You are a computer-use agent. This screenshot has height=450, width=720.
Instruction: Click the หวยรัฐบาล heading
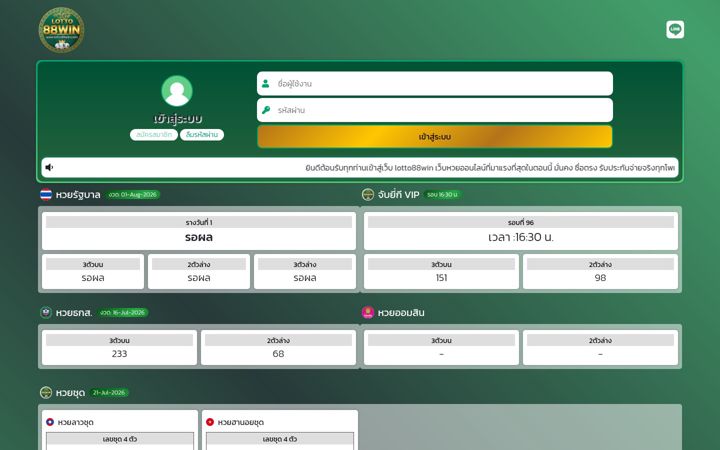tap(78, 195)
